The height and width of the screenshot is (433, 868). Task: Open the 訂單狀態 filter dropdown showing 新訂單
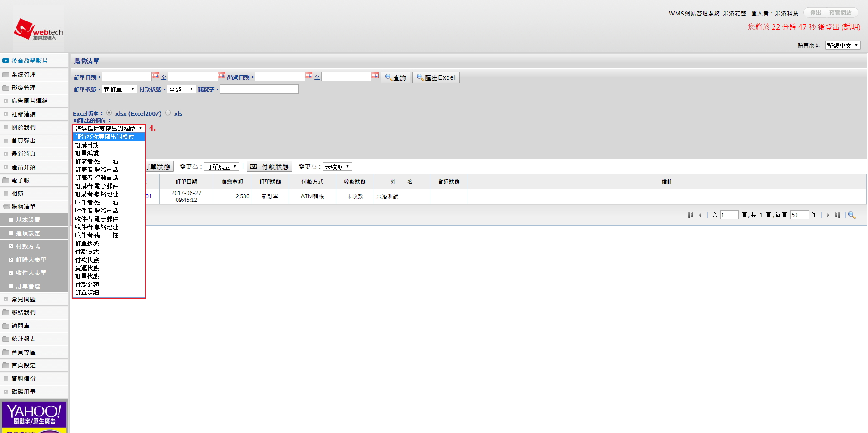click(x=119, y=89)
